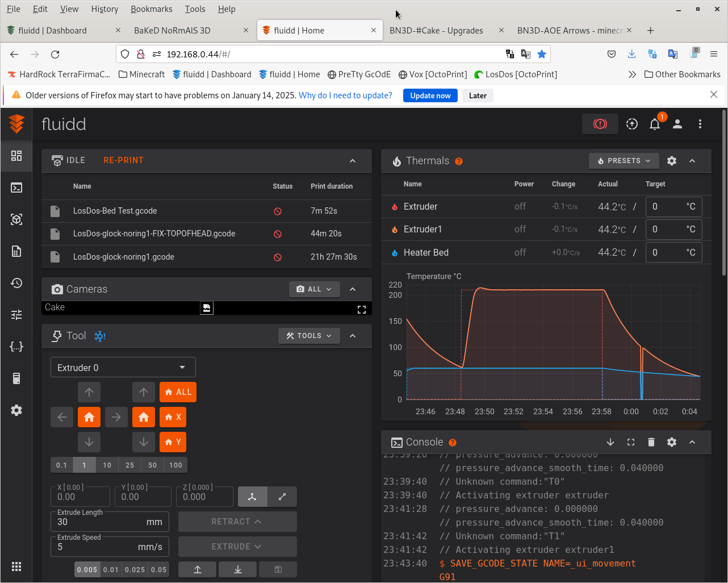Select 50 mm jog distance

pos(153,465)
